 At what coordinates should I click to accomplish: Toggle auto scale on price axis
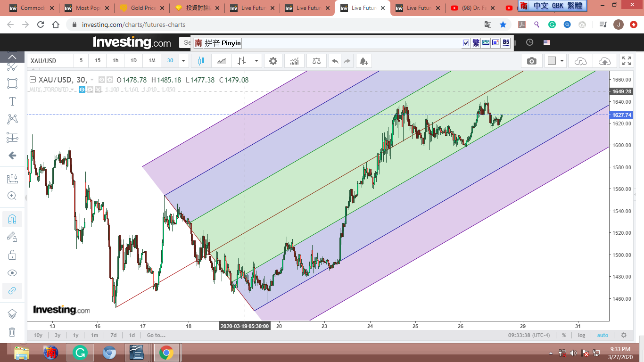tap(603, 335)
